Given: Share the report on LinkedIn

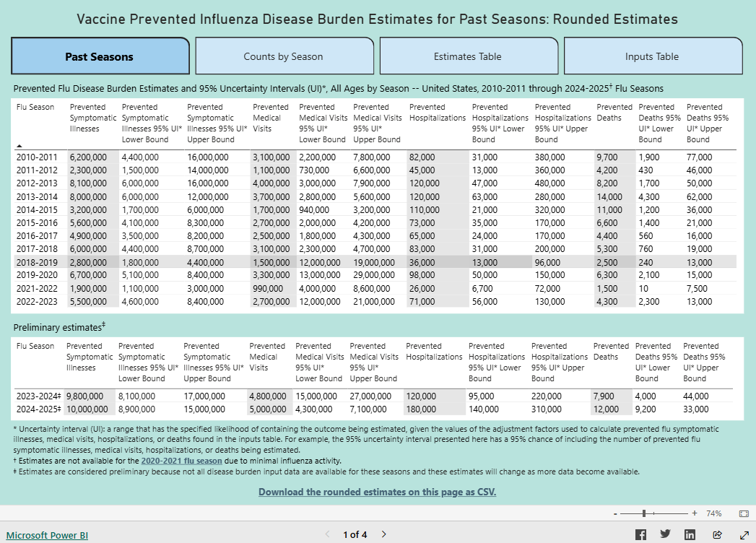Looking at the screenshot, I should tap(690, 534).
